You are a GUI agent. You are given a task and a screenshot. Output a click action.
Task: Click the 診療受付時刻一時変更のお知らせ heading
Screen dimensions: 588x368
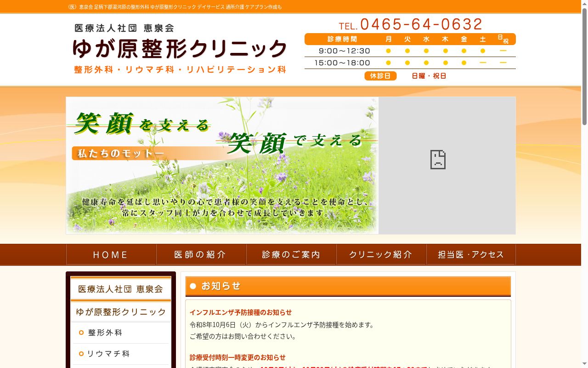(237, 357)
